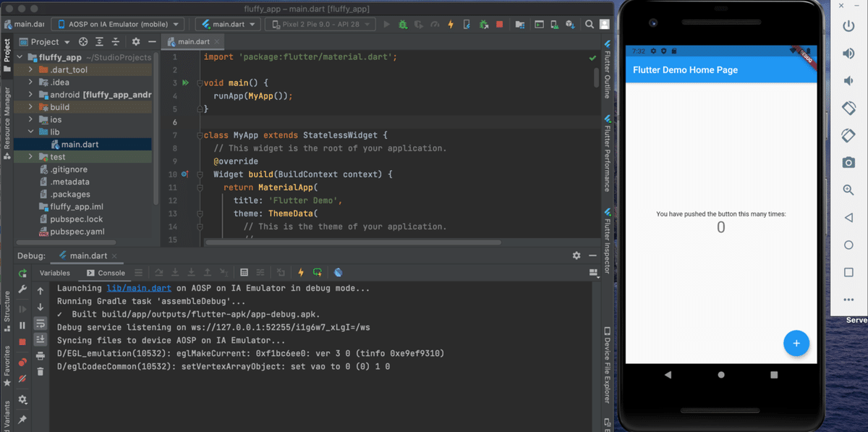Click Hot Reload lightning icon in Debug toolbar

pos(301,273)
